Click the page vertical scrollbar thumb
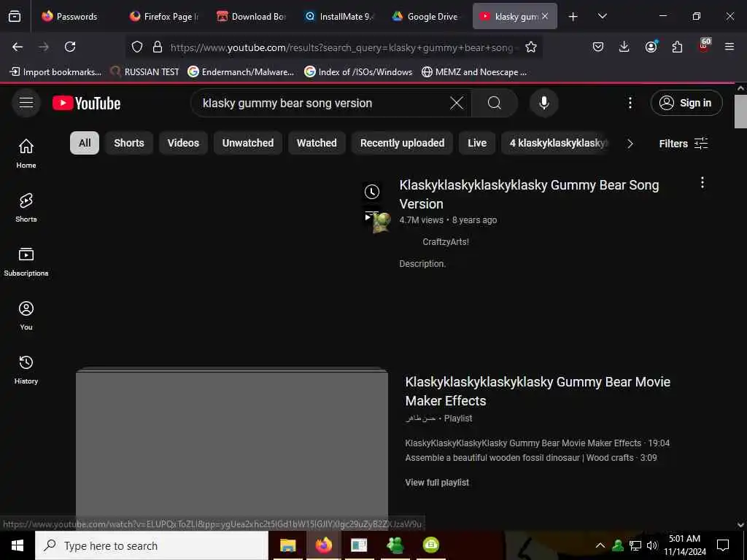 (740, 112)
